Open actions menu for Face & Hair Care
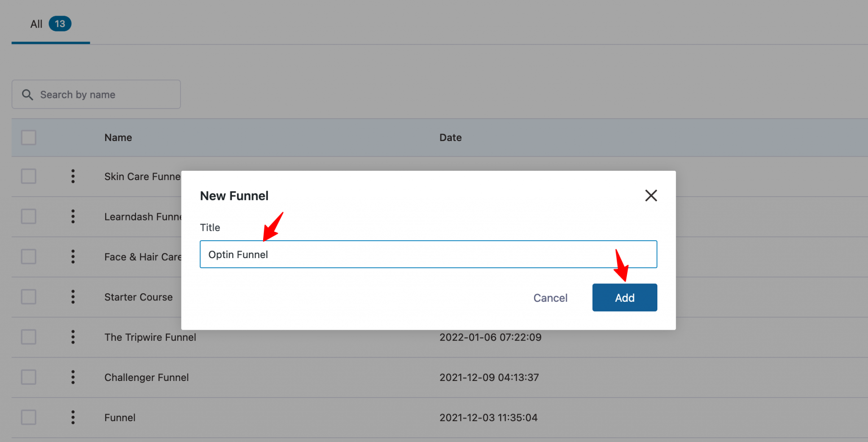868x442 pixels. tap(73, 256)
